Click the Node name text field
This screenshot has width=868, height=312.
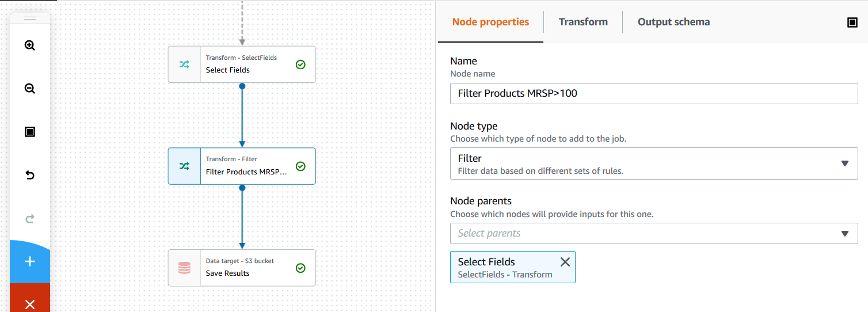[x=654, y=93]
